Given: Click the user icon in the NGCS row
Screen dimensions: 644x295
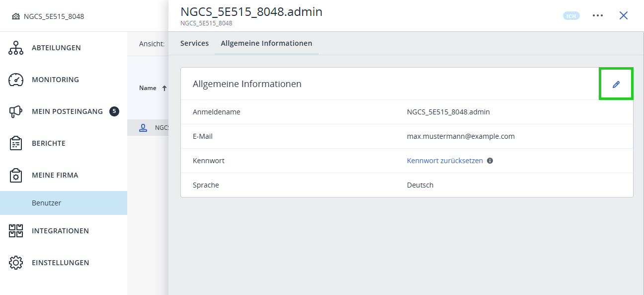Looking at the screenshot, I should 144,127.
